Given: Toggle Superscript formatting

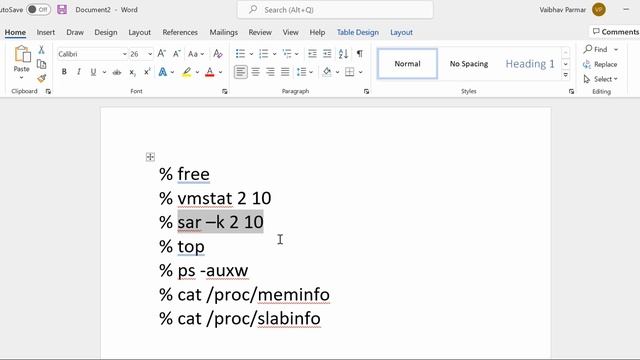Looking at the screenshot, I should (147, 72).
